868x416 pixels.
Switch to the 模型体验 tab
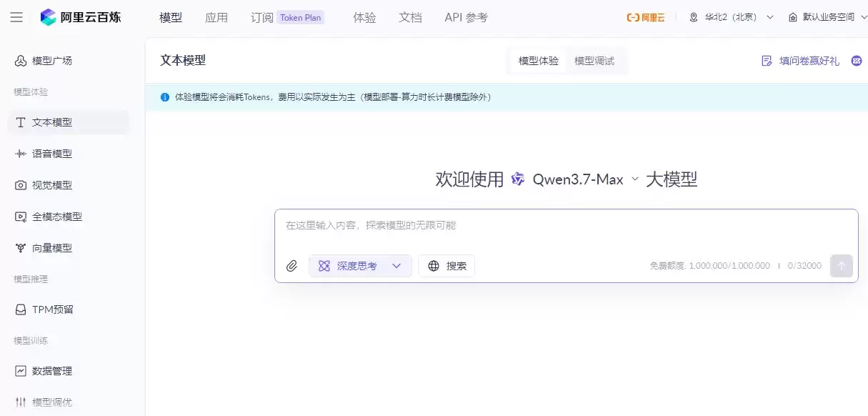click(539, 61)
